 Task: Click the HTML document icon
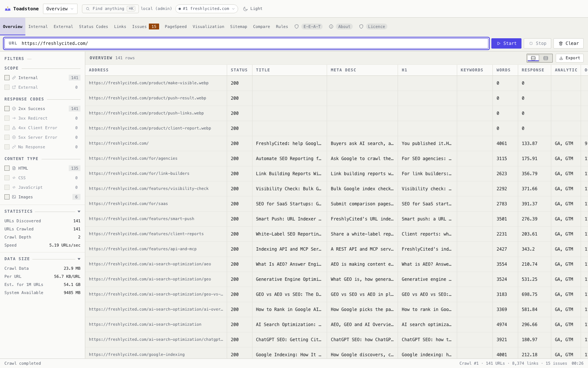(14, 168)
